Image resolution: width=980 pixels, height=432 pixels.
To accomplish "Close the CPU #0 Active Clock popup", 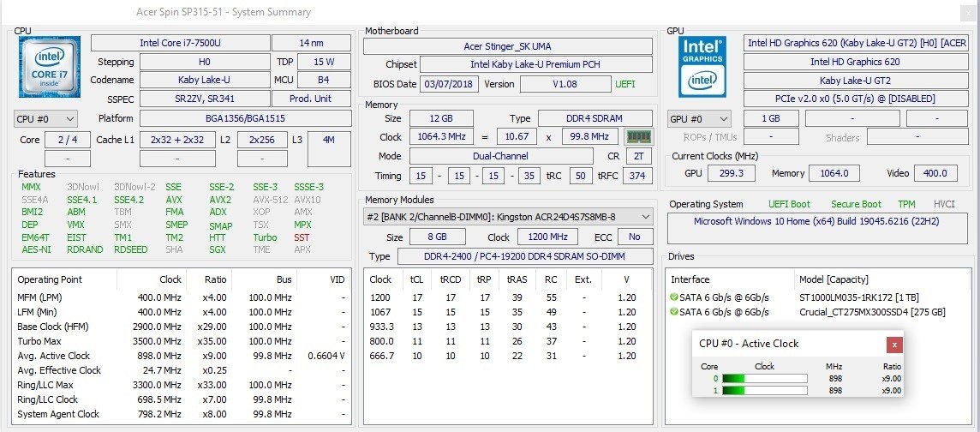I will tap(894, 345).
